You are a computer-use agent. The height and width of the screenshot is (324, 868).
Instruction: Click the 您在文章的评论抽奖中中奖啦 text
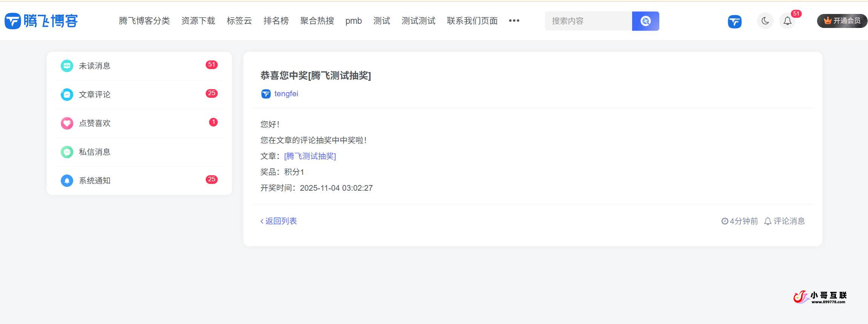pos(314,140)
